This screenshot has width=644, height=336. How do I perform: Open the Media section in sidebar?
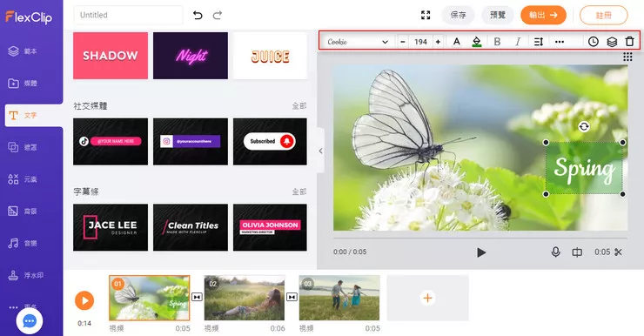[x=23, y=84]
